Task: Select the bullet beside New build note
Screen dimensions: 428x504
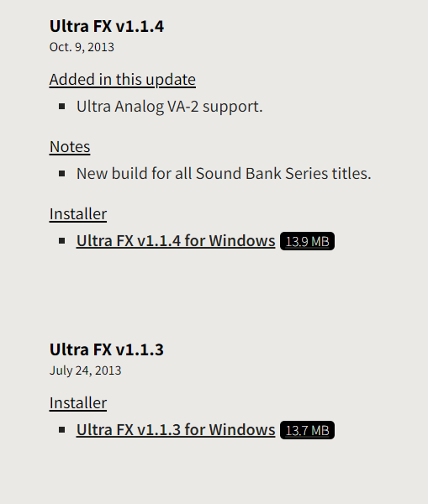Action: coord(62,174)
